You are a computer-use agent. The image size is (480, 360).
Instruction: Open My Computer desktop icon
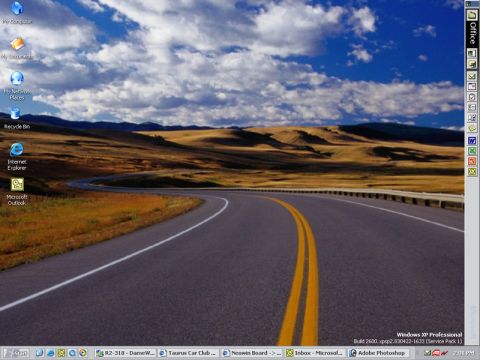17,12
